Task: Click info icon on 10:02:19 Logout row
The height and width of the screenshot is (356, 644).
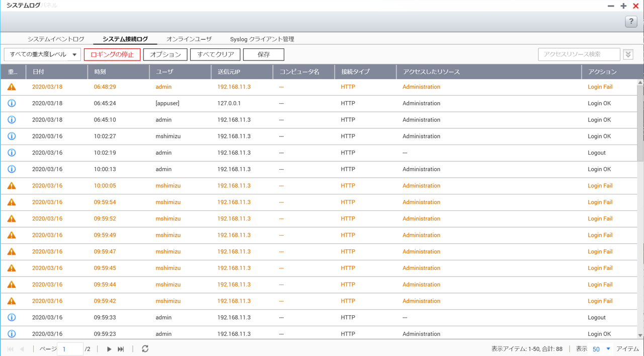Action: pyautogui.click(x=12, y=153)
